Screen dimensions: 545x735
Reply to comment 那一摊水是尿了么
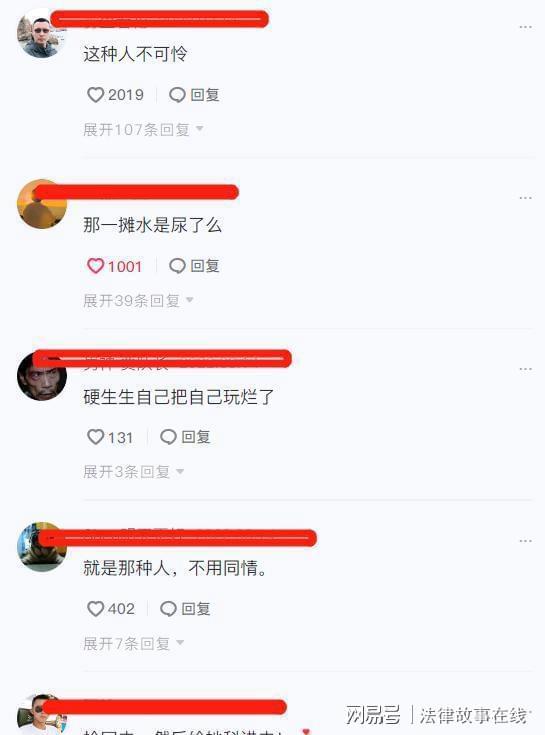point(194,266)
